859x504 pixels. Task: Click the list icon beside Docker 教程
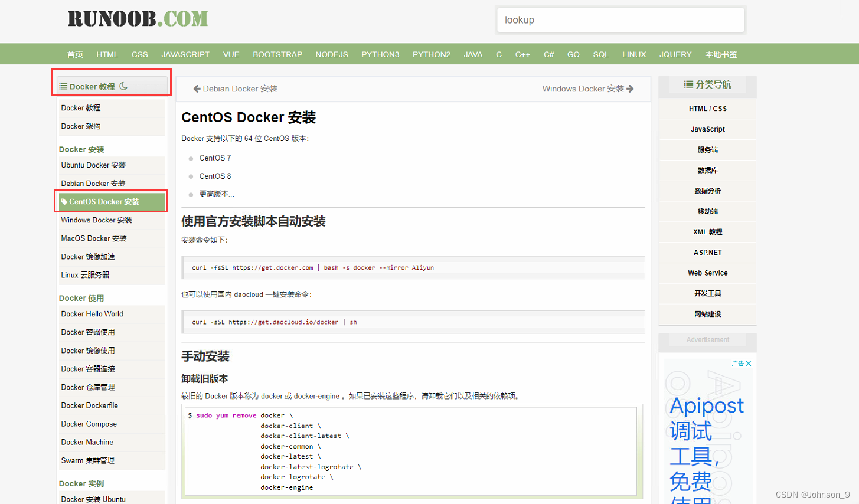coord(64,85)
